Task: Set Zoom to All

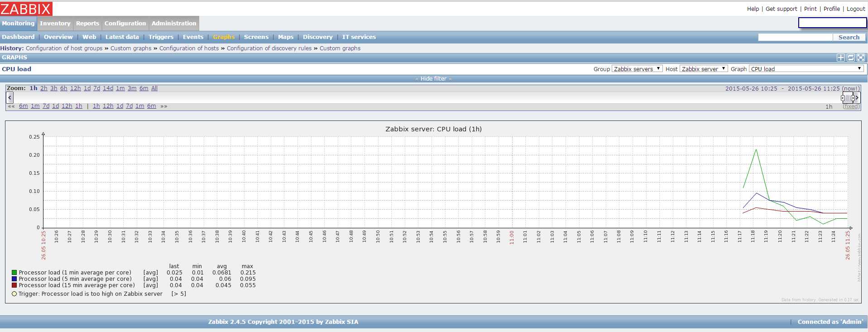Action: pyautogui.click(x=154, y=88)
